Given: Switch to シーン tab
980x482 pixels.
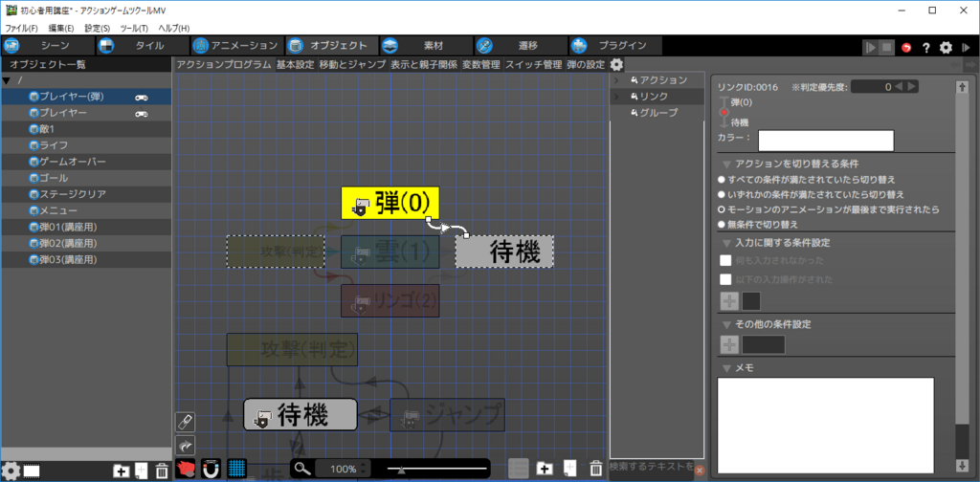Looking at the screenshot, I should click(48, 46).
